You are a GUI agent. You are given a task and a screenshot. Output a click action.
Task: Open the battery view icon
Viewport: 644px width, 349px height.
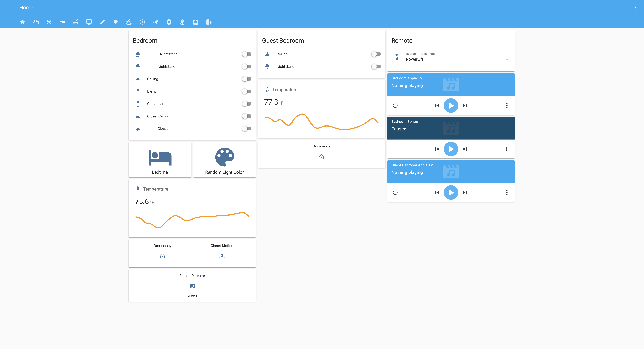tap(209, 22)
